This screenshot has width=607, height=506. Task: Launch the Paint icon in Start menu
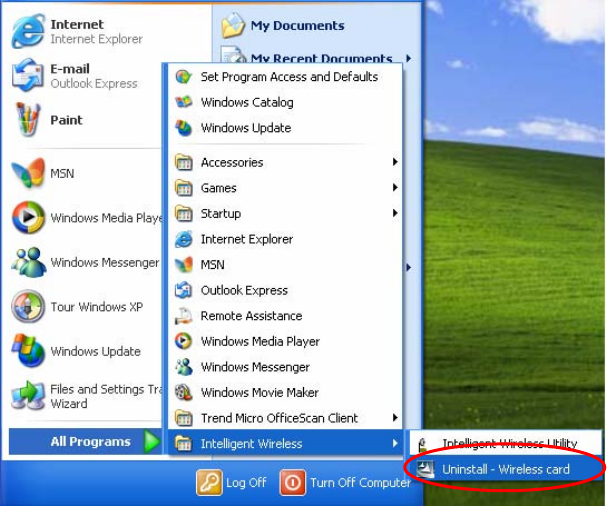pyautogui.click(x=28, y=120)
